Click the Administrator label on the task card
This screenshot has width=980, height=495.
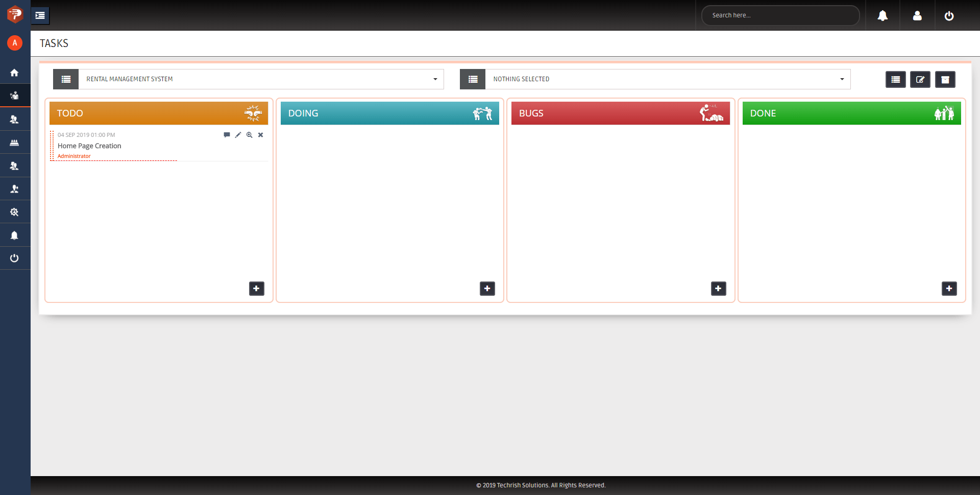74,156
